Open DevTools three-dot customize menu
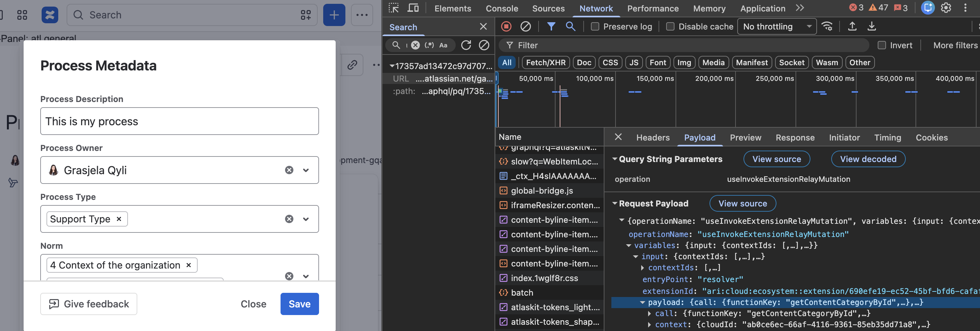This screenshot has height=331, width=980. (x=965, y=8)
